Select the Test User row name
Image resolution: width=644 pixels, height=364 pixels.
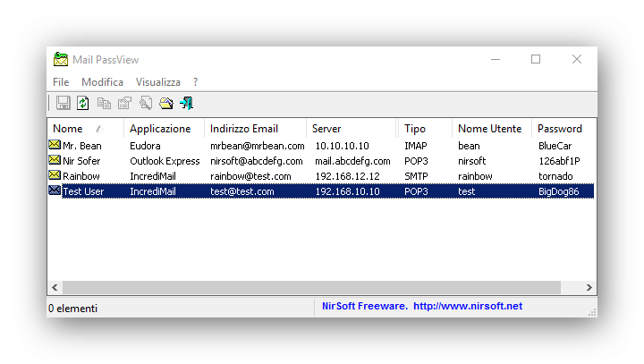(x=83, y=191)
